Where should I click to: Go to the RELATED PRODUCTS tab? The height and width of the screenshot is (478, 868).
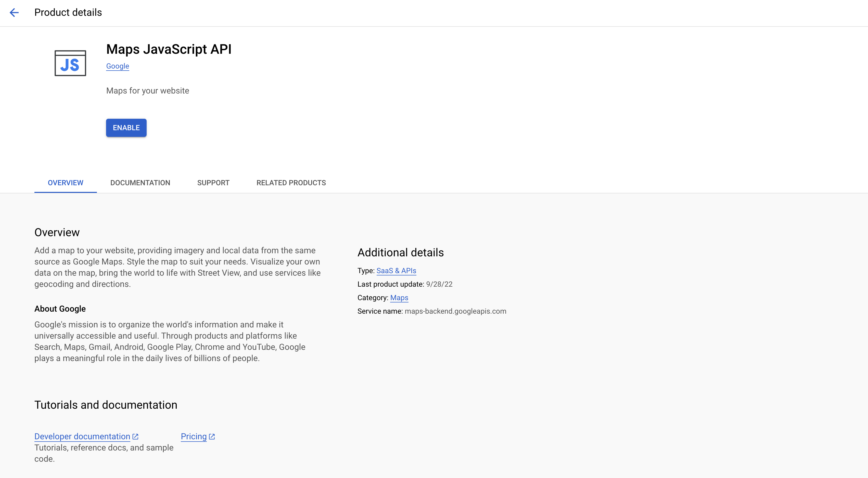291,183
